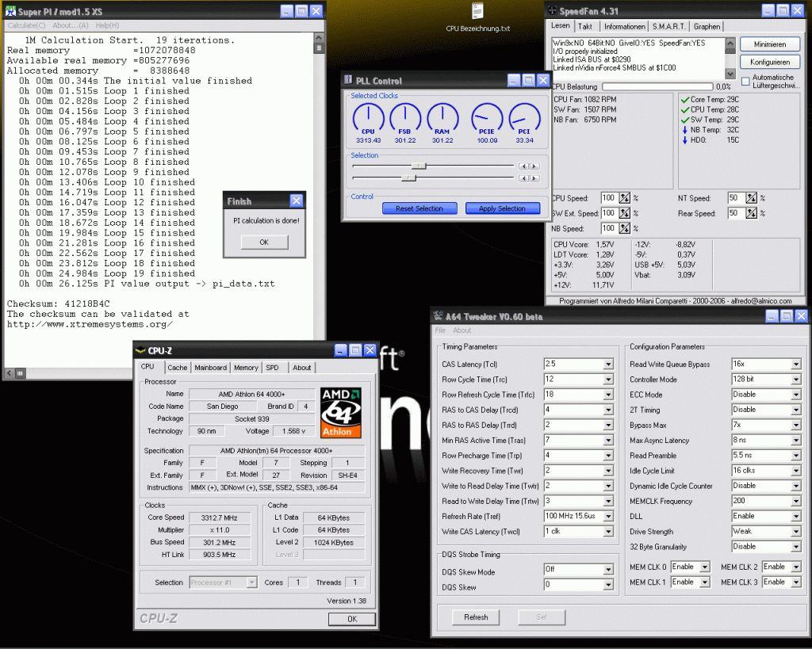Switch to the Takt tab in SpeedFan

(x=585, y=26)
